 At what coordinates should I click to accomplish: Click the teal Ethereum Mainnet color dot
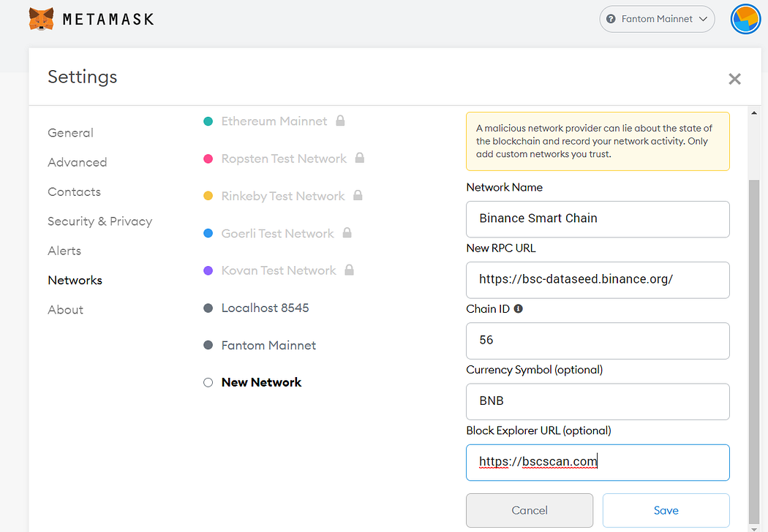point(208,121)
